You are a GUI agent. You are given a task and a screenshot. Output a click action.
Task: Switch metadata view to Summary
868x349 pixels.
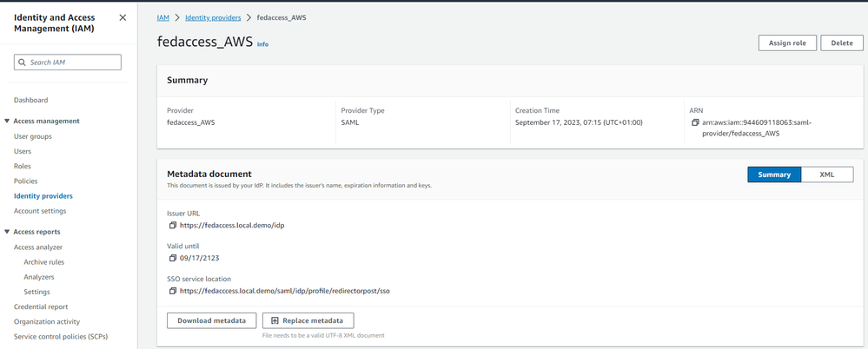pos(774,174)
